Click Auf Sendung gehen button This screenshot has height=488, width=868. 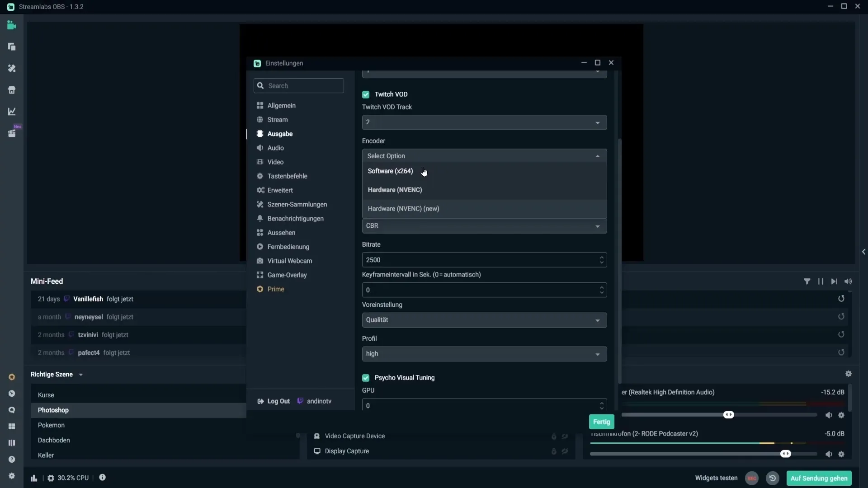point(819,478)
